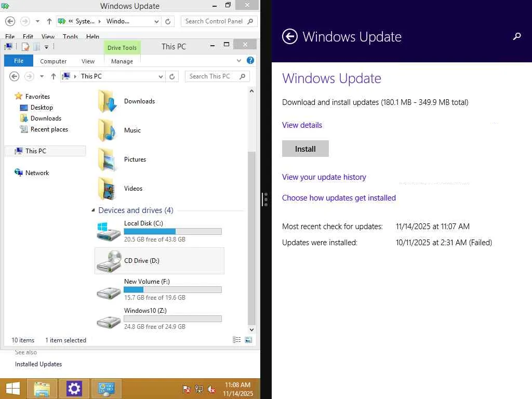Image resolution: width=532 pixels, height=399 pixels.
Task: Open Control Panel recent locations dropdown
Action: point(37,21)
